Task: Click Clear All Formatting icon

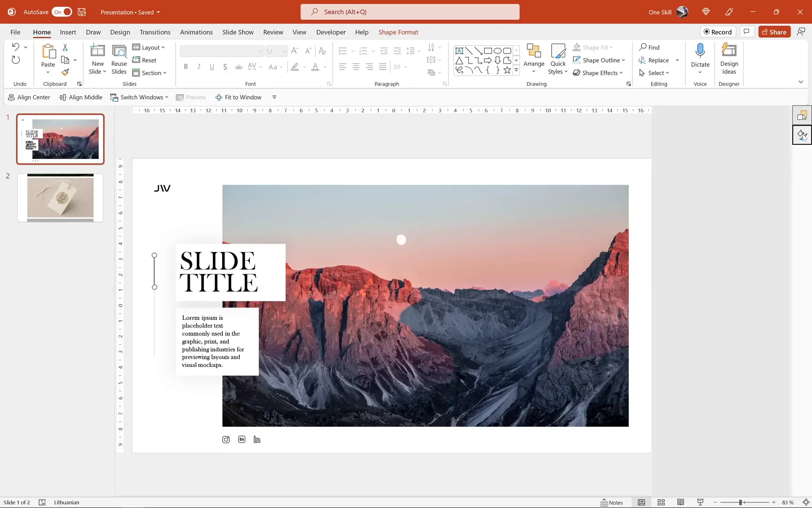Action: click(322, 51)
